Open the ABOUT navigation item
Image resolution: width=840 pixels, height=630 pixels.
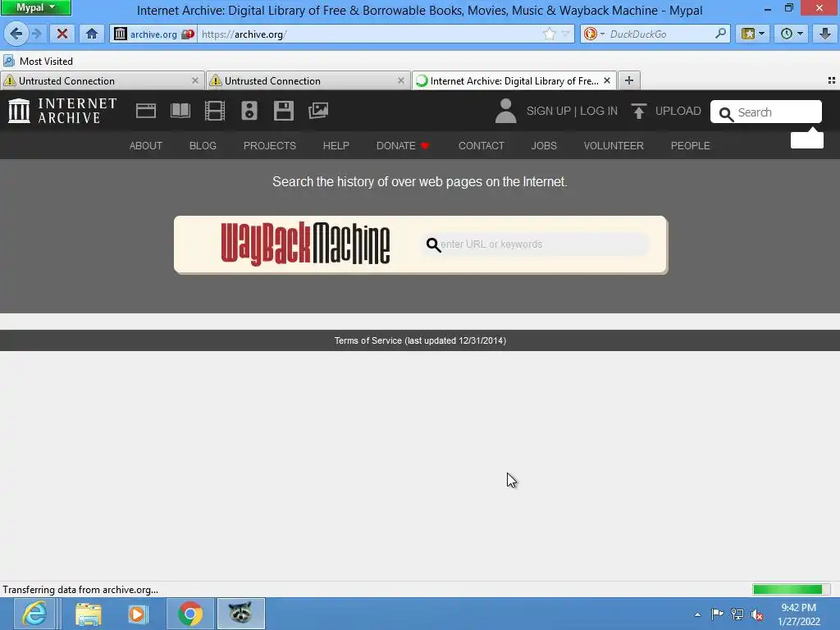coord(146,146)
